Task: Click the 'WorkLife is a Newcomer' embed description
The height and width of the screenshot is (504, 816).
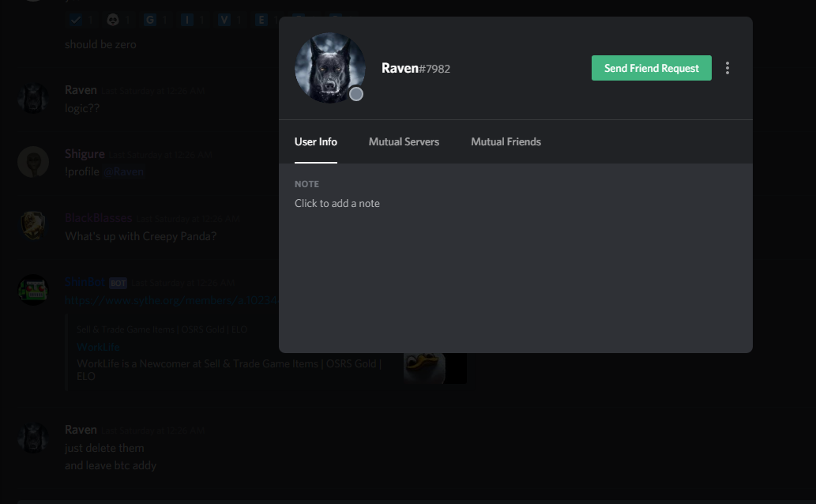Action: tap(229, 370)
